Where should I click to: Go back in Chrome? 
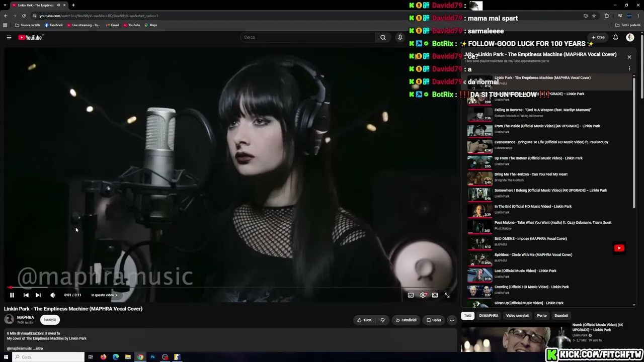coord(6,16)
